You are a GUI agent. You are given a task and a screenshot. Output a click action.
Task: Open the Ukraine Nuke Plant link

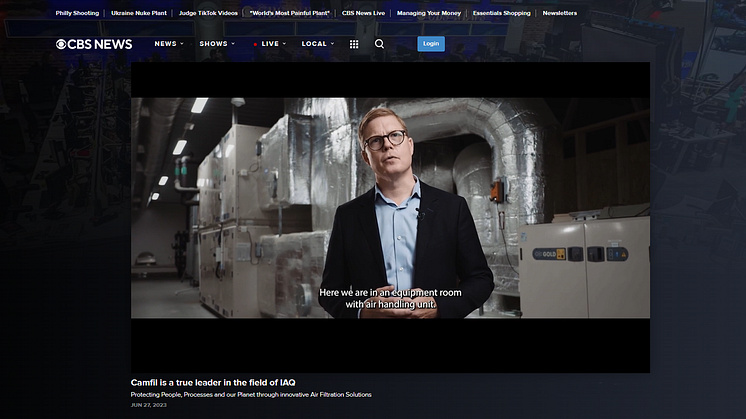coord(139,13)
